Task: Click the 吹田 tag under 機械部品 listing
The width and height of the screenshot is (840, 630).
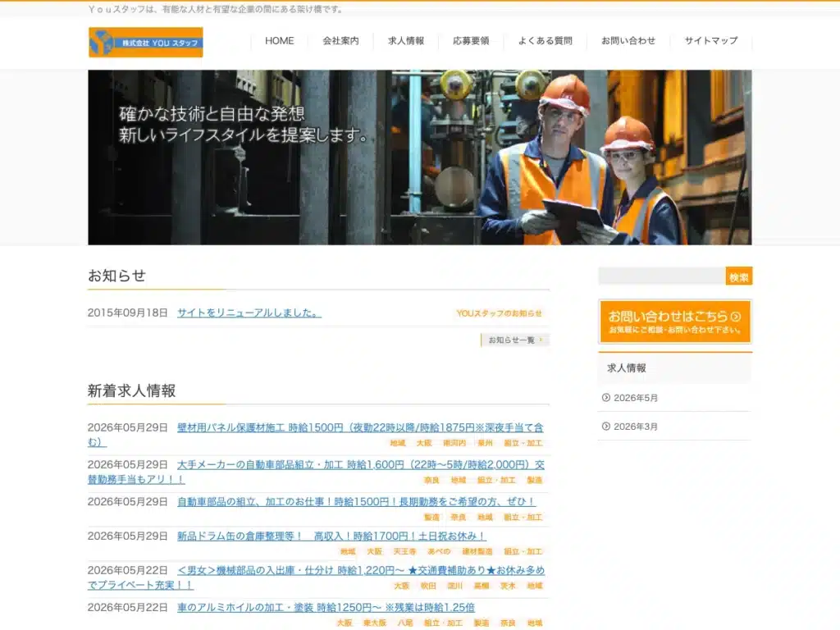Action: [x=428, y=586]
